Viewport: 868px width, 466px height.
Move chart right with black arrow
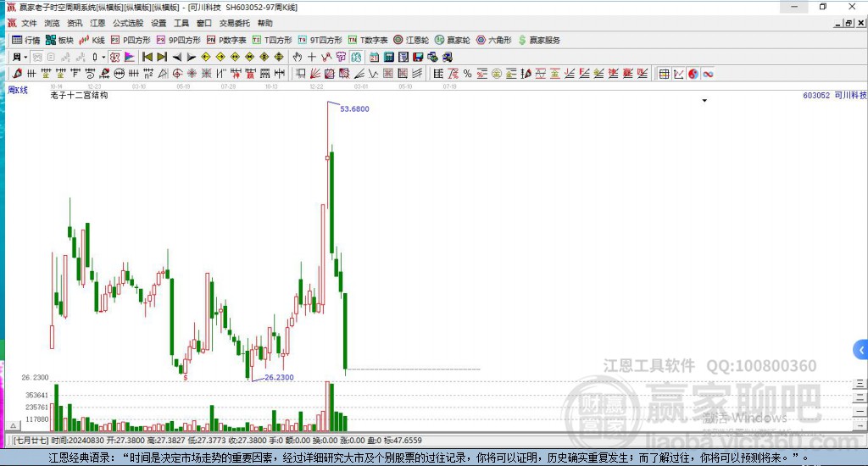pyautogui.click(x=191, y=57)
